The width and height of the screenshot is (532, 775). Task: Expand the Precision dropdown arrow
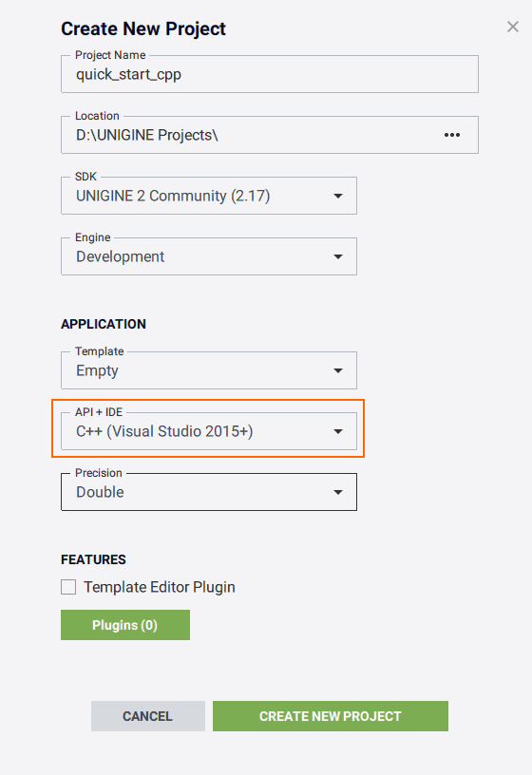[338, 492]
